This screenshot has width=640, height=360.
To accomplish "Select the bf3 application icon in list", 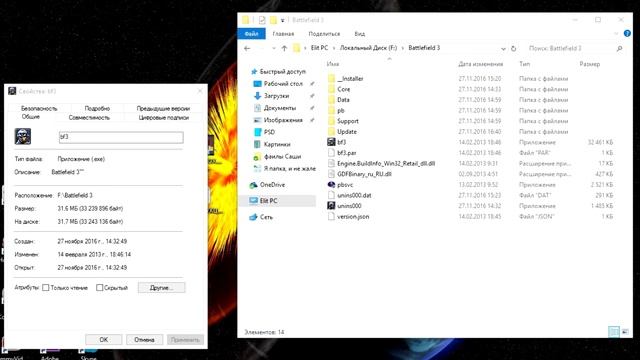I will tap(331, 142).
